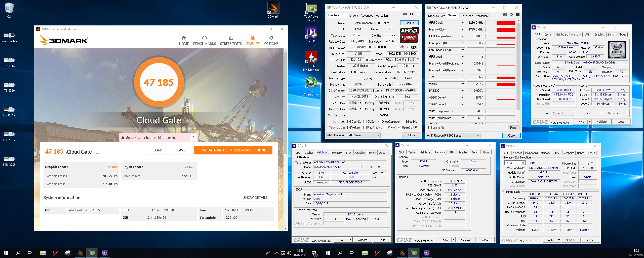644x258 pixels.
Task: Click refresh icon in GPU-Z Sensors window
Action: tap(511, 14)
